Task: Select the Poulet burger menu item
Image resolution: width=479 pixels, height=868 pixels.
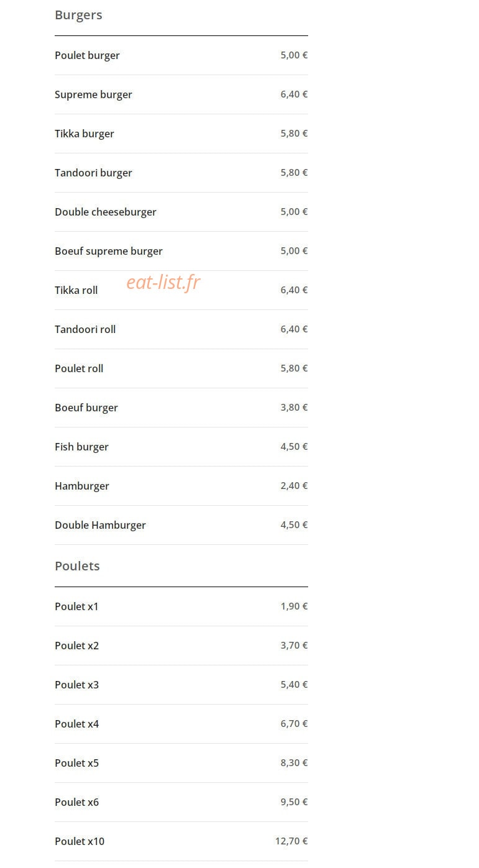Action: 181,55
